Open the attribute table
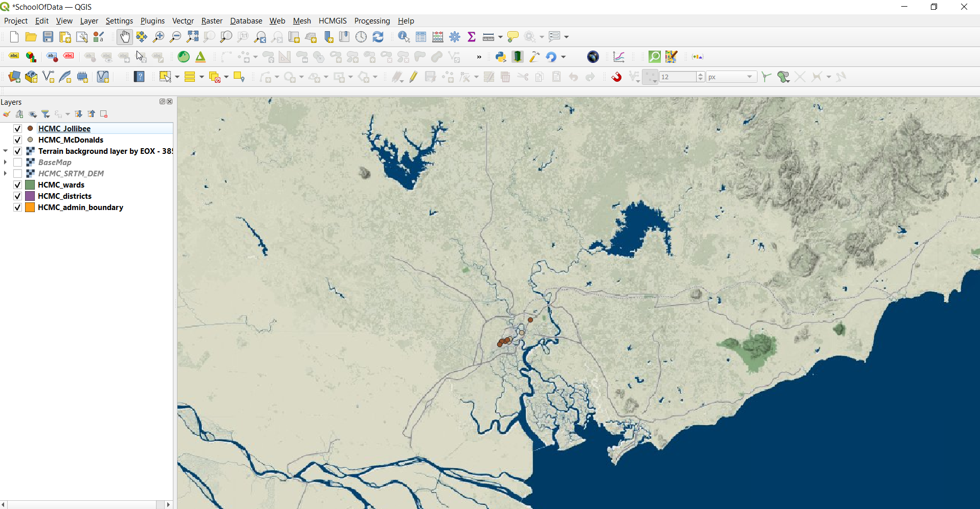 [x=421, y=37]
